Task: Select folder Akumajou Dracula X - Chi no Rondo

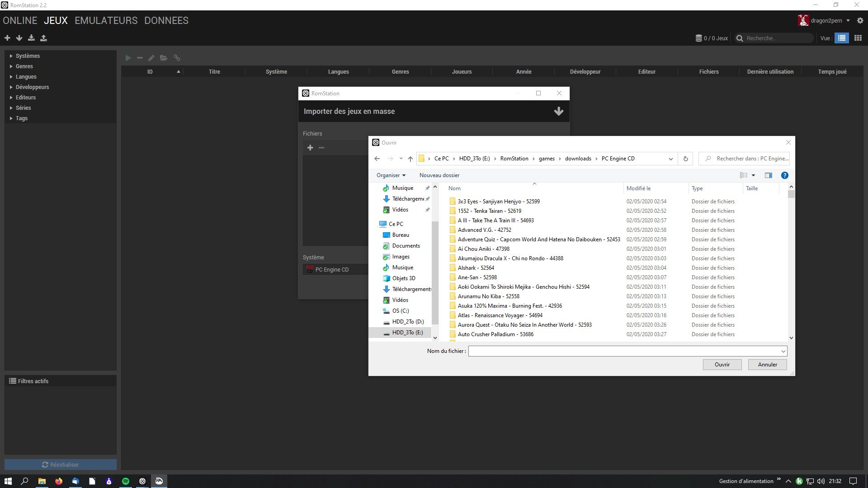Action: click(x=510, y=258)
